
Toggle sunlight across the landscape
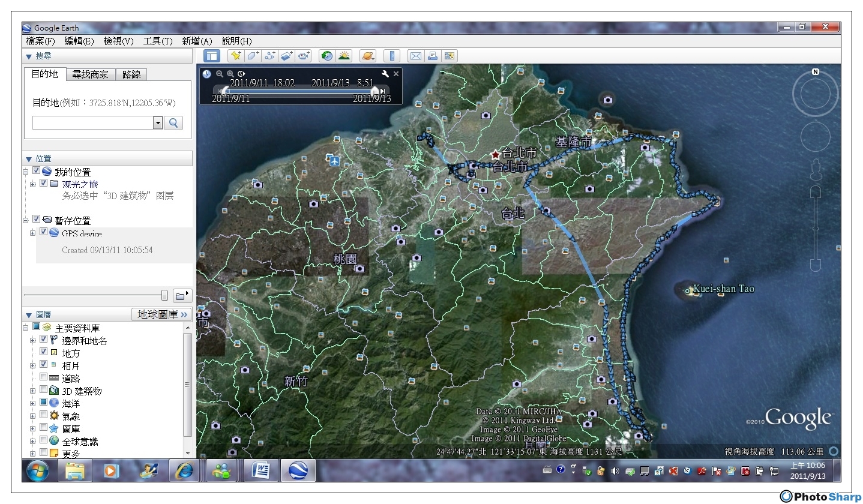point(344,56)
